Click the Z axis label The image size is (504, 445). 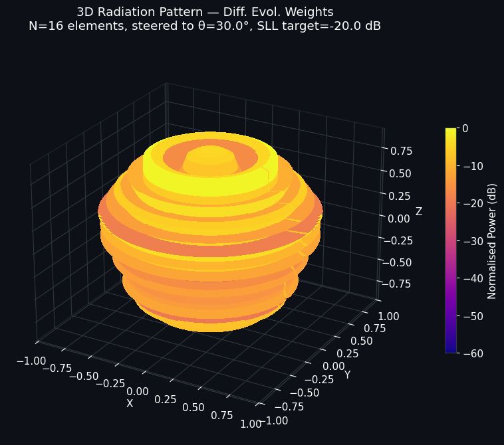[419, 212]
